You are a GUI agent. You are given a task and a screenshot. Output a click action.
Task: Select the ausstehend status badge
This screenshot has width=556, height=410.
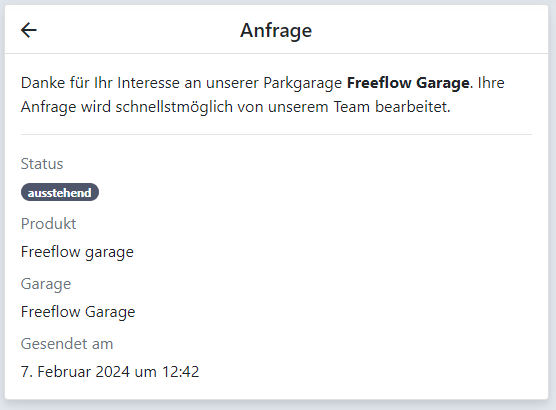click(x=60, y=193)
